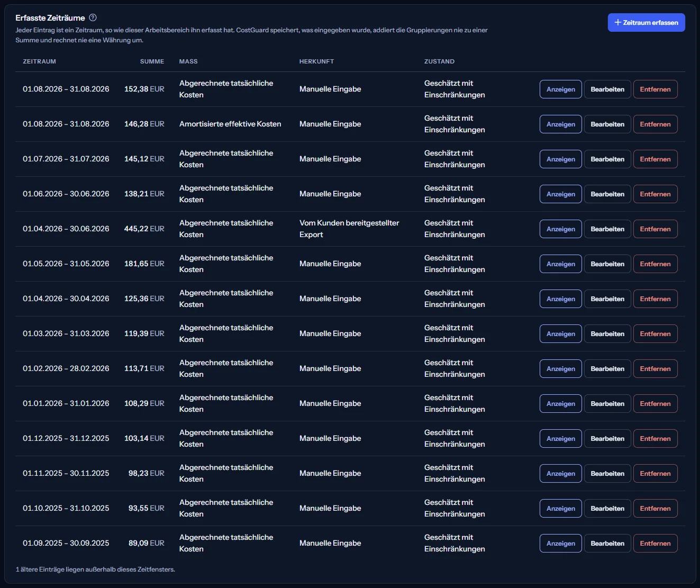Click the SUMME column header

152,61
